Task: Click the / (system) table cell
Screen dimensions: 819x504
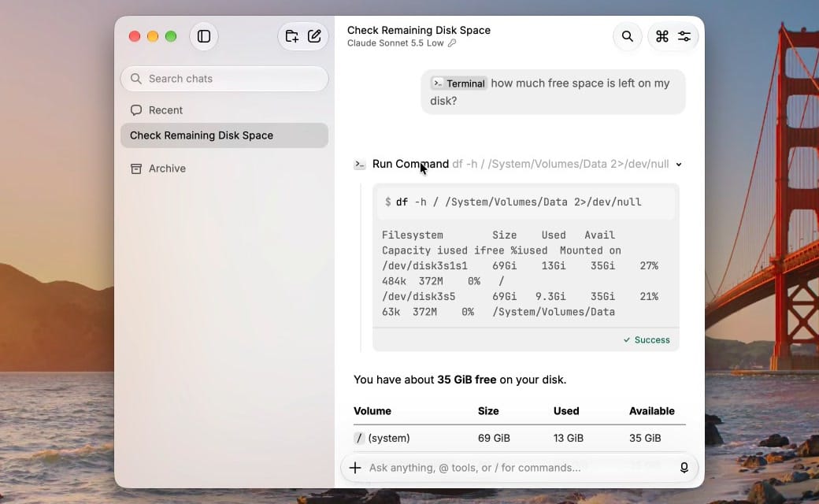Action: (382, 438)
